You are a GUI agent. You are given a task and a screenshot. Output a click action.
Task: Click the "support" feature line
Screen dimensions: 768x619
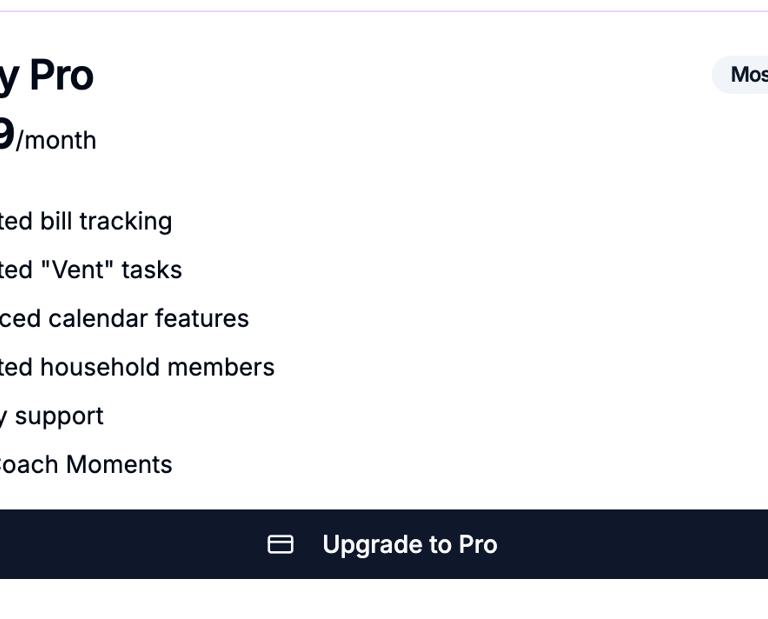pos(58,416)
